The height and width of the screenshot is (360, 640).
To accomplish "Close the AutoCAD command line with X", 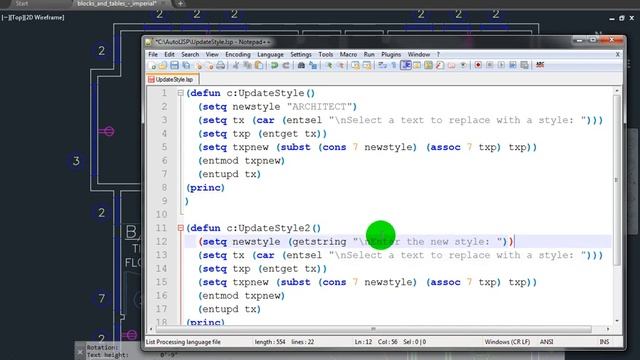I will click(80, 351).
